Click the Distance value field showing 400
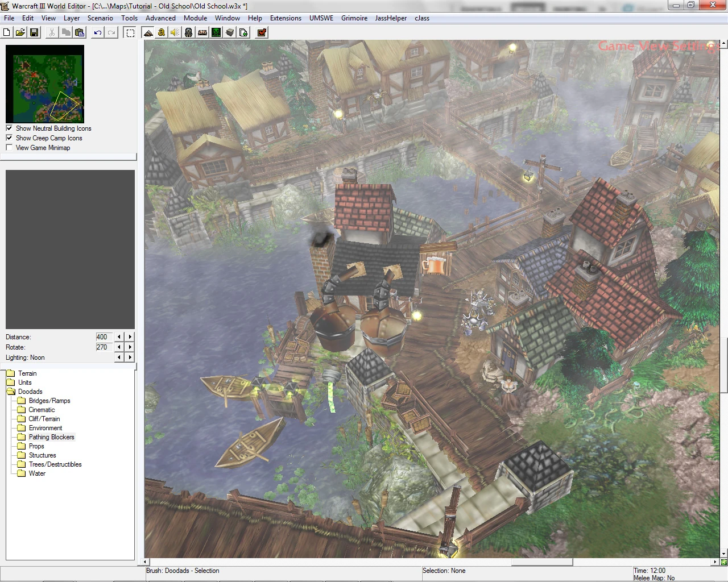This screenshot has height=582, width=728. click(104, 336)
